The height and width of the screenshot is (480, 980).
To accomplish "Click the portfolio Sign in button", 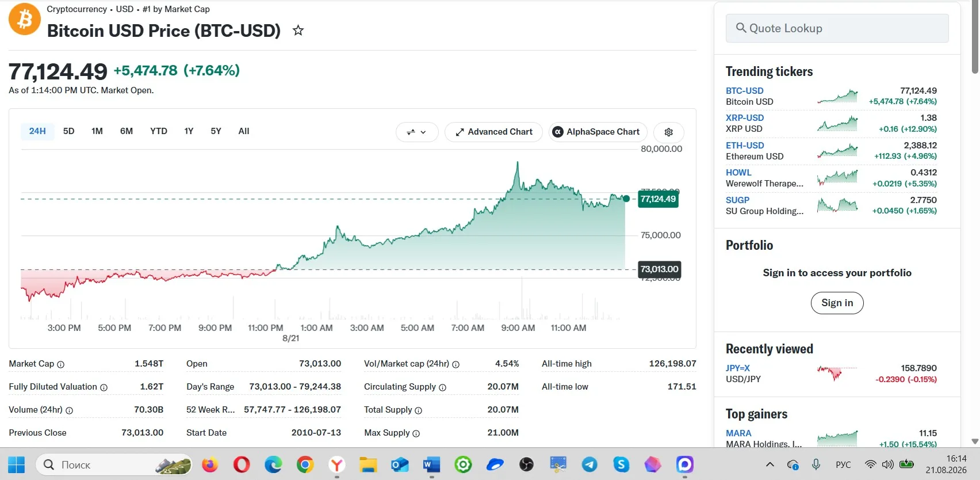I will [x=837, y=303].
